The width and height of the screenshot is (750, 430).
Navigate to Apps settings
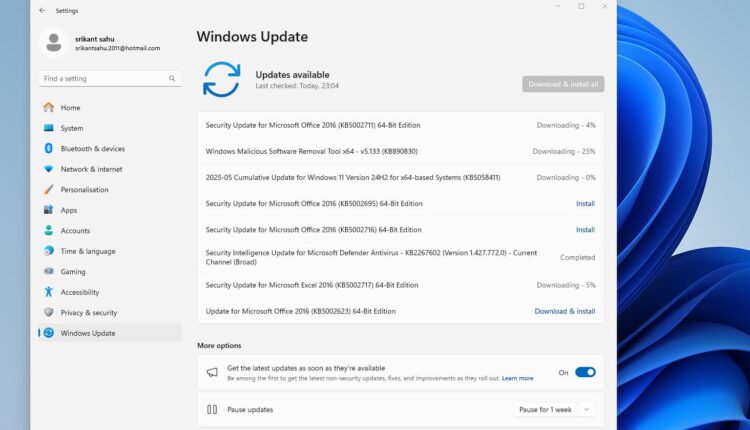click(x=110, y=210)
